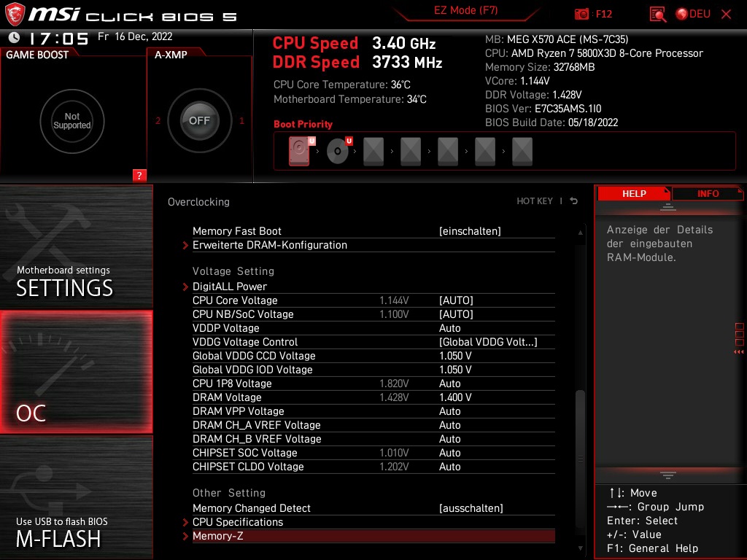This screenshot has height=560, width=747.
Task: Click the HOT KEY button
Action: click(535, 201)
